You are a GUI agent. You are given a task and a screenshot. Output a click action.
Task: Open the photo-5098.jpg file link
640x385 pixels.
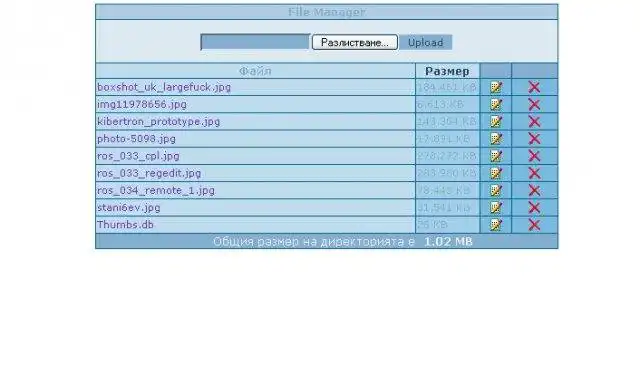tap(136, 138)
